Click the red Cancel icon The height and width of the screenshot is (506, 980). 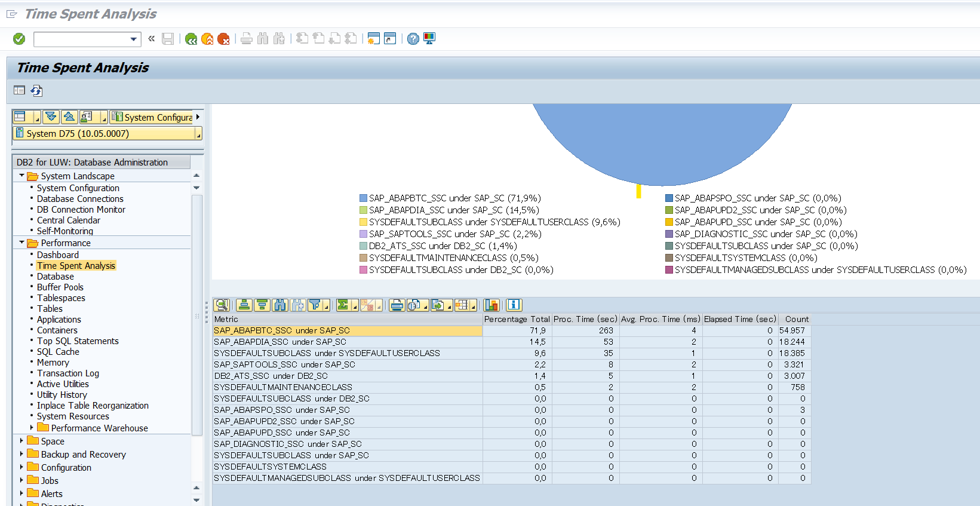[223, 39]
